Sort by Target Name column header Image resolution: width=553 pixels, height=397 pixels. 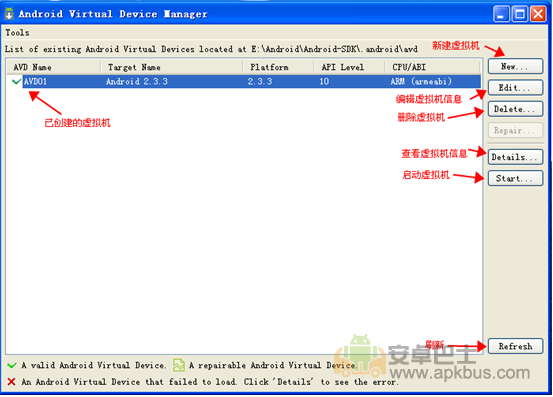[172, 67]
